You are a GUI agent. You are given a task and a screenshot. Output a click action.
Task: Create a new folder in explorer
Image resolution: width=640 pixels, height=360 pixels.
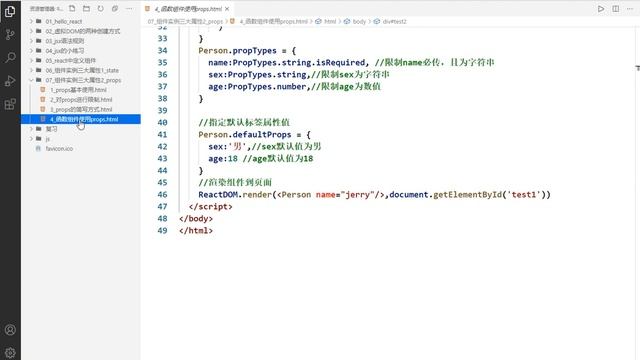click(x=86, y=8)
